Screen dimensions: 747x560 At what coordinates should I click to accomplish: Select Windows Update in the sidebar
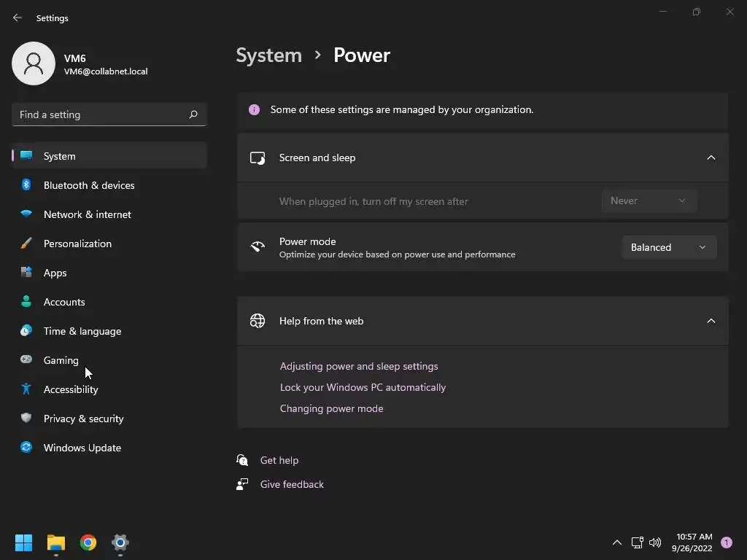(82, 448)
